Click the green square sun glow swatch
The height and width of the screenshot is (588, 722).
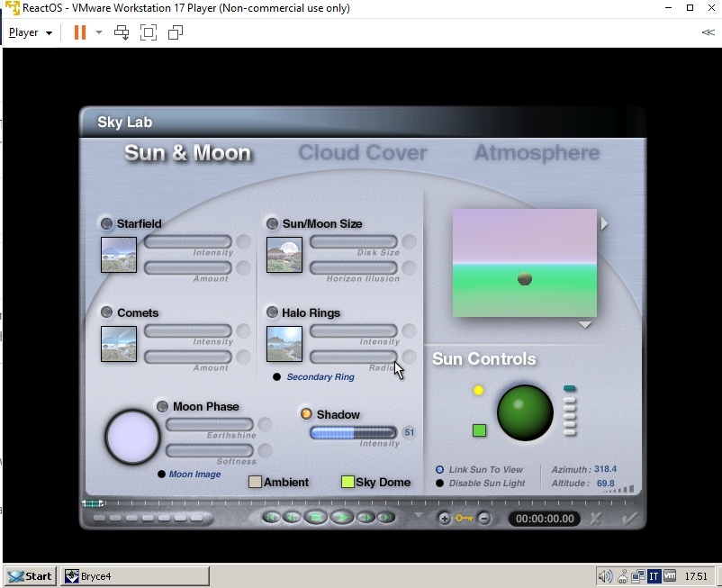[x=479, y=430]
